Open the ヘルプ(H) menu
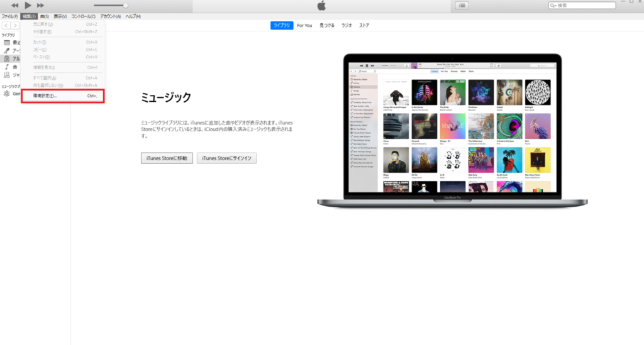This screenshot has width=644, height=345. (x=133, y=16)
